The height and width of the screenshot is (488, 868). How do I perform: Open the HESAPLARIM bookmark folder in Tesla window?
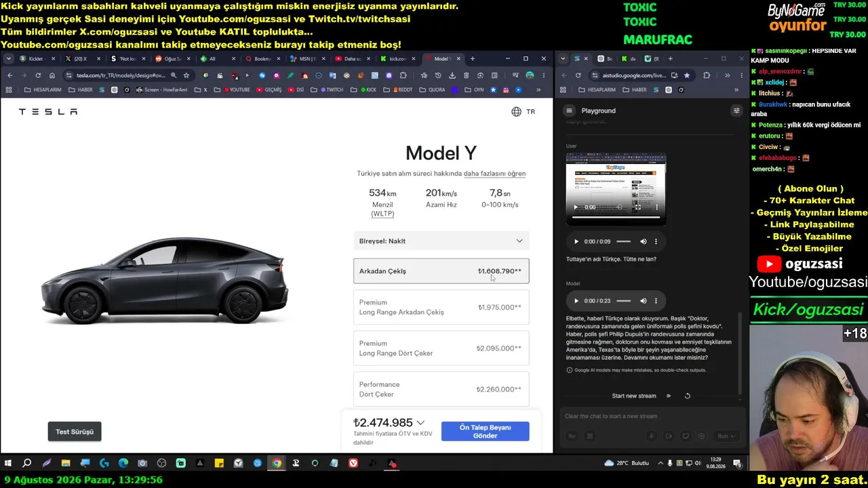pos(43,90)
